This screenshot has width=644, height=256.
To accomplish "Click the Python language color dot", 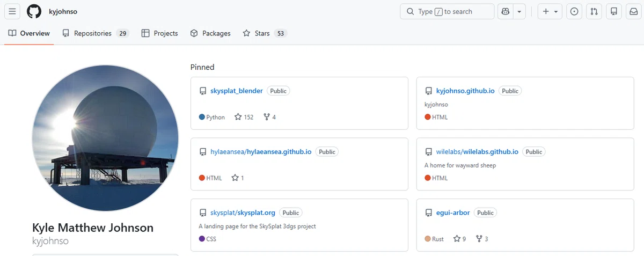I will coord(202,117).
